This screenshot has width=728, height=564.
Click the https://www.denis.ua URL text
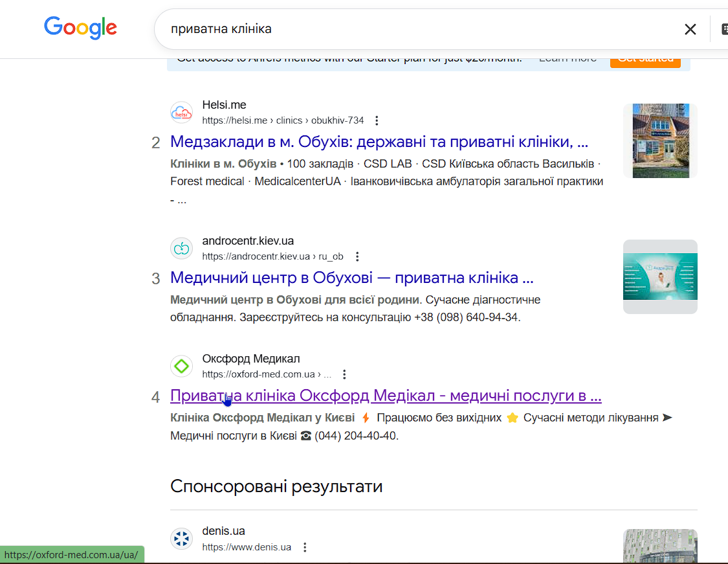pos(247,547)
